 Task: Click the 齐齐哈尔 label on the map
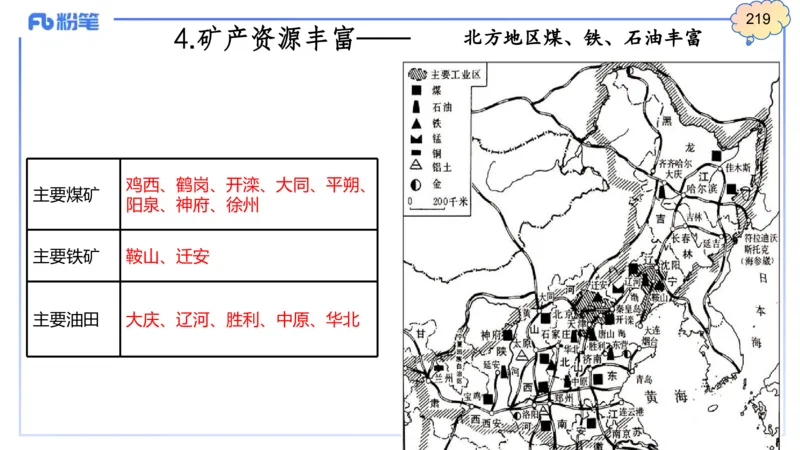coord(675,164)
